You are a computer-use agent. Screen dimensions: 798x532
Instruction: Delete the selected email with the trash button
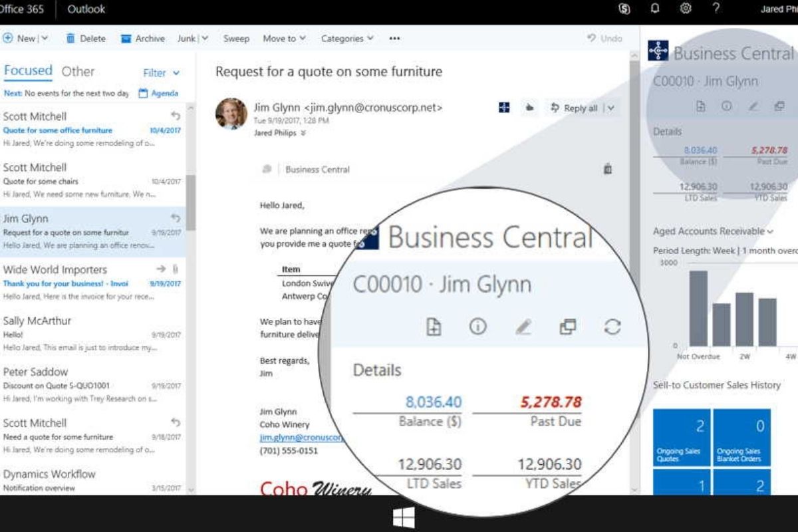pyautogui.click(x=86, y=39)
